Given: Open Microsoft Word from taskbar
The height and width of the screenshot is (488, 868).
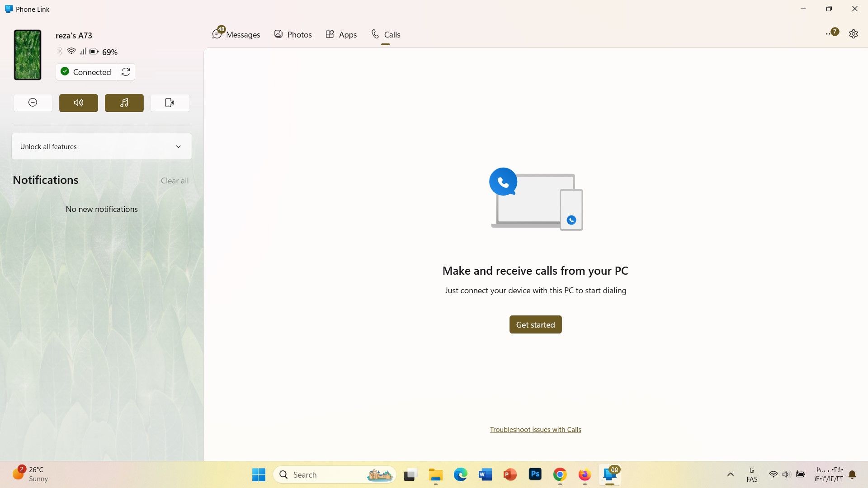Looking at the screenshot, I should point(485,474).
